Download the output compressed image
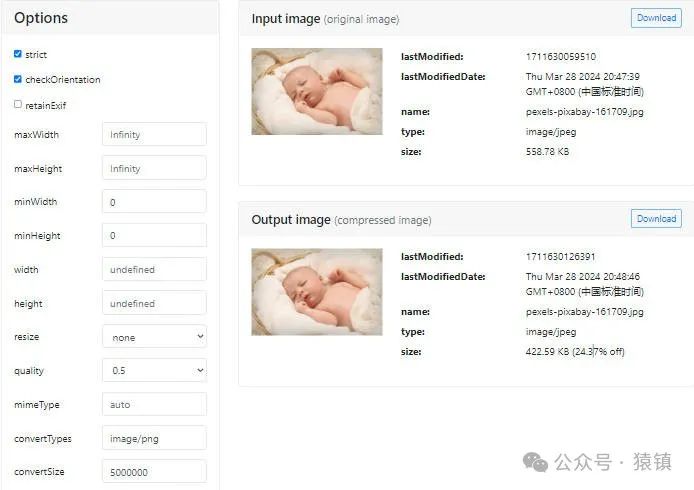This screenshot has width=694, height=490. point(656,219)
